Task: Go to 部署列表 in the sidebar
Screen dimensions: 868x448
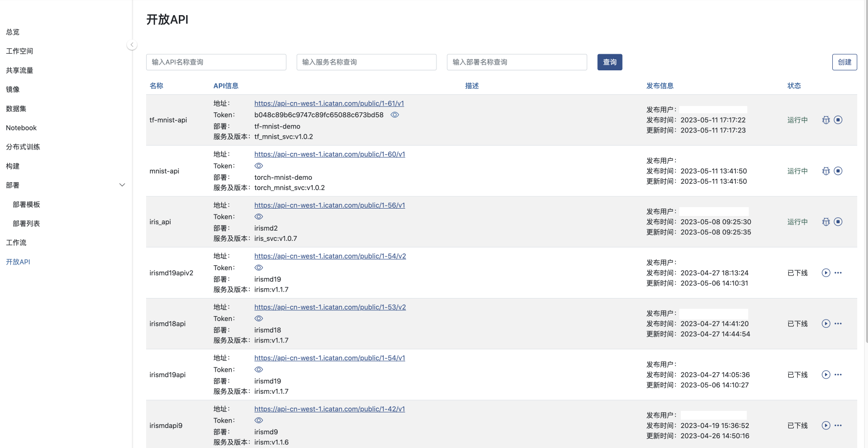Action: point(26,224)
